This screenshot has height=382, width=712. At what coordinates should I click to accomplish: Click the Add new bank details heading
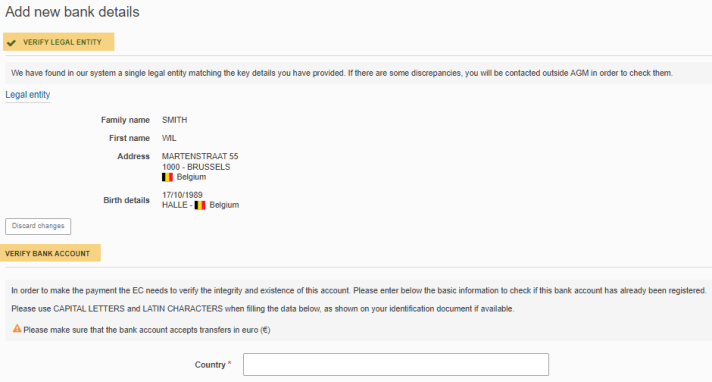(x=72, y=12)
